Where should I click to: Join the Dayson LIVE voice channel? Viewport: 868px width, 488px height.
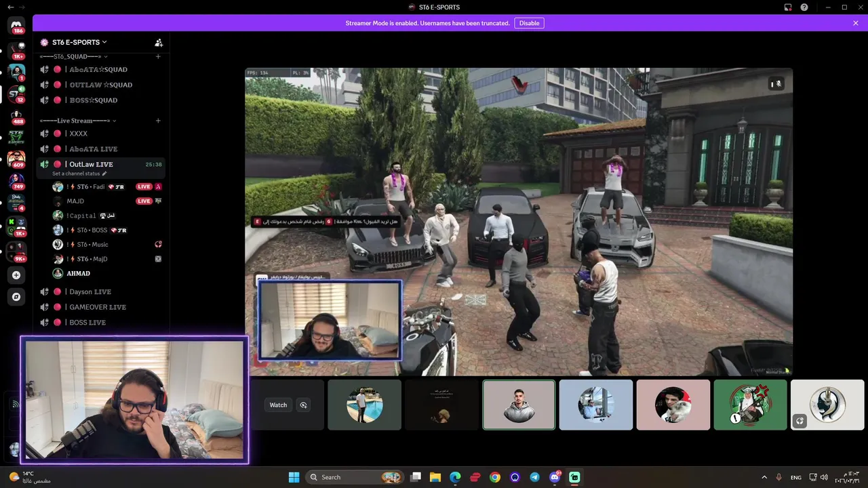100,291
